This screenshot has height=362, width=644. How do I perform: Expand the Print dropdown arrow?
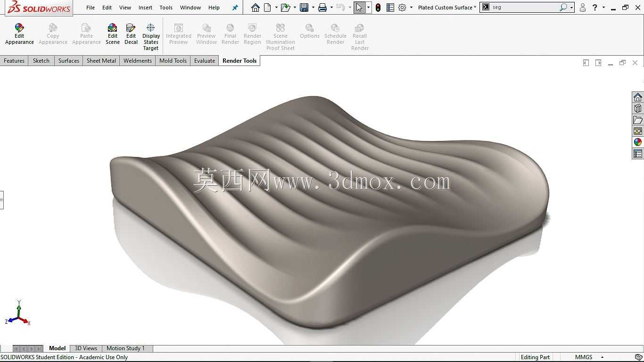[331, 8]
